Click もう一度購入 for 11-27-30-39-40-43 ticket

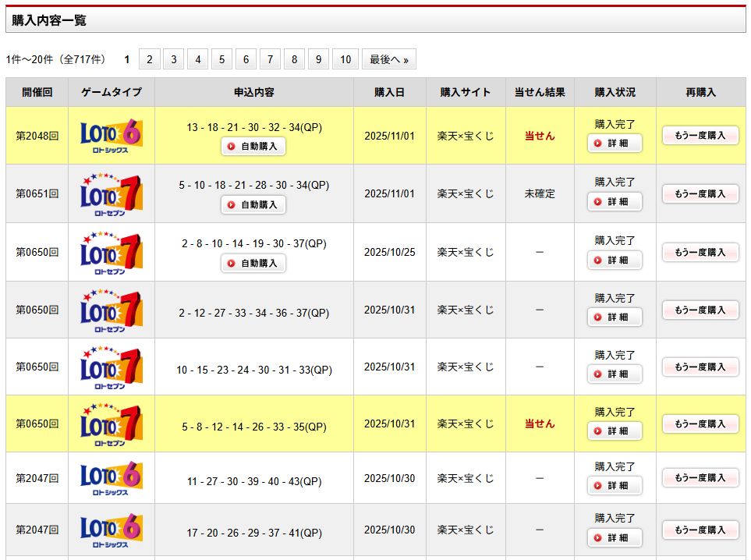click(700, 477)
